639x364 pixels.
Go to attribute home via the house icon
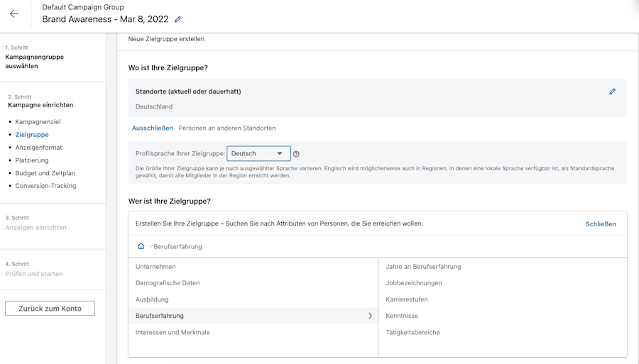coord(141,246)
